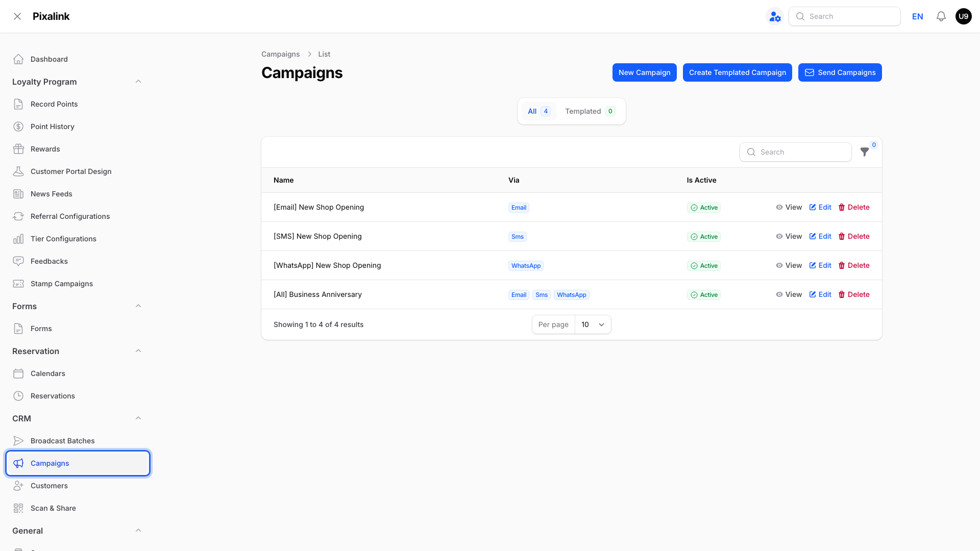Switch to the Templated tab

click(x=590, y=111)
